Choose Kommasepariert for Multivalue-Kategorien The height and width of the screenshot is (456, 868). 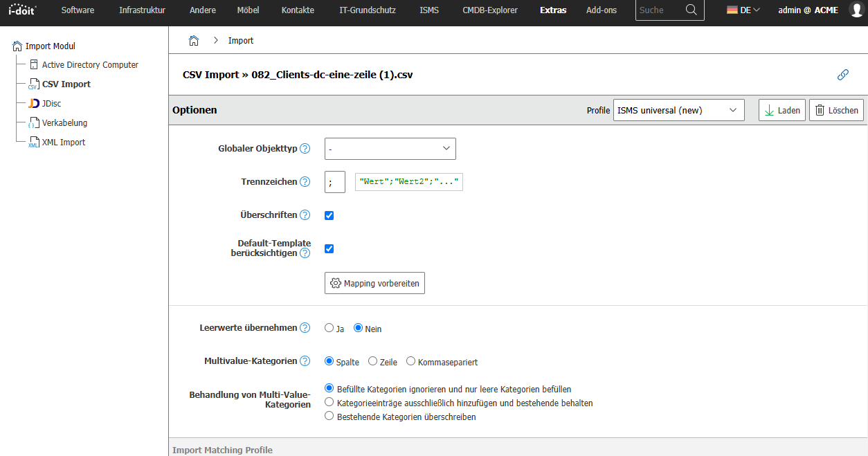tap(411, 361)
